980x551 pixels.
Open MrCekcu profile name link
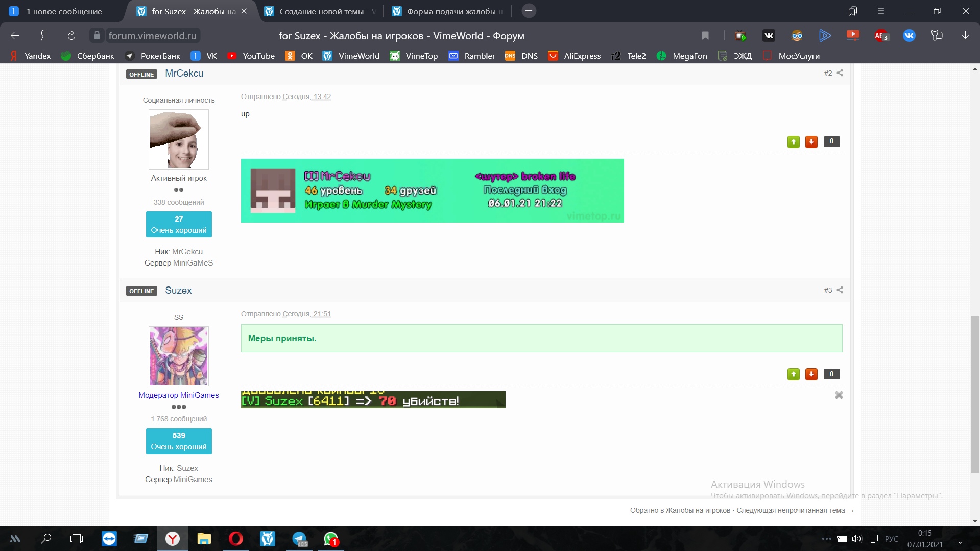(184, 74)
